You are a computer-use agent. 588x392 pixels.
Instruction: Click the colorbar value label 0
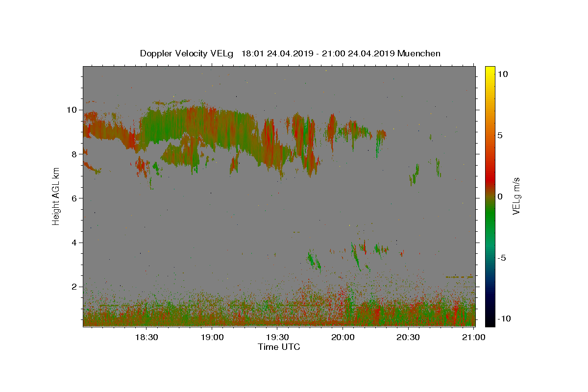[500, 196]
